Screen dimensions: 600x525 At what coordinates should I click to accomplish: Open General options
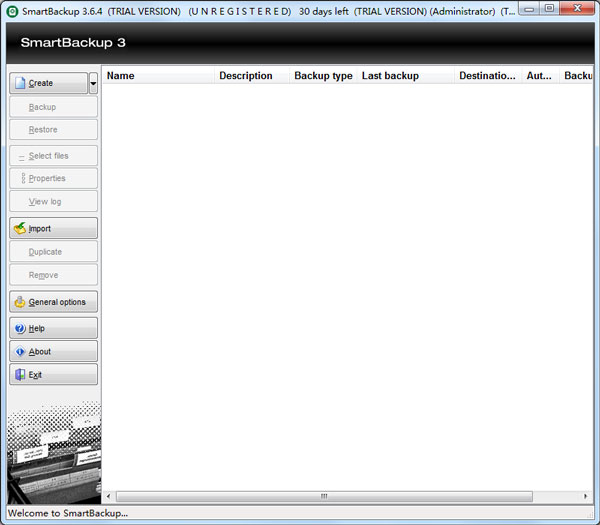[x=54, y=302]
